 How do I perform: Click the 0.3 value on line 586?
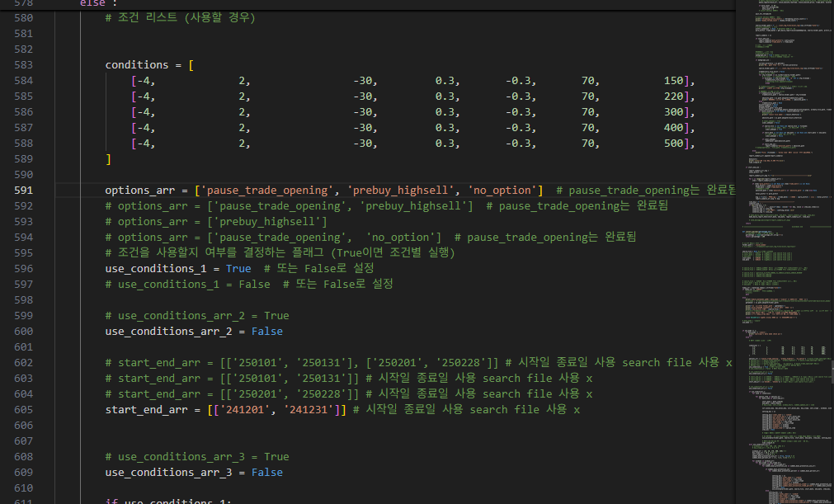pos(445,111)
